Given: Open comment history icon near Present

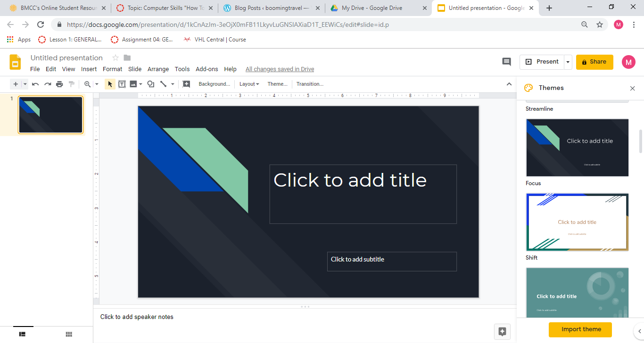Looking at the screenshot, I should tap(506, 62).
